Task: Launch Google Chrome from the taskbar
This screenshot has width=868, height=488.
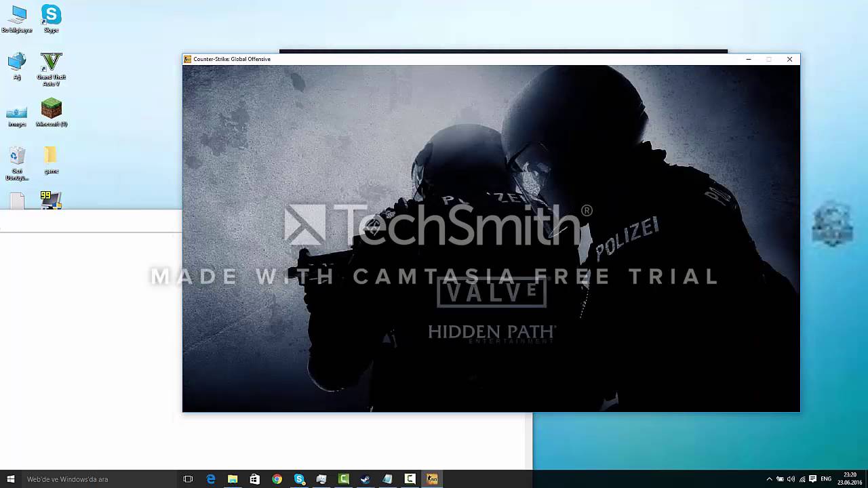Action: click(277, 479)
